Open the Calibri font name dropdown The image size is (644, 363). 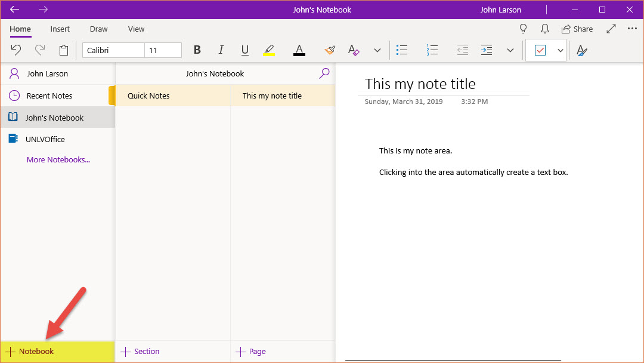coord(113,50)
